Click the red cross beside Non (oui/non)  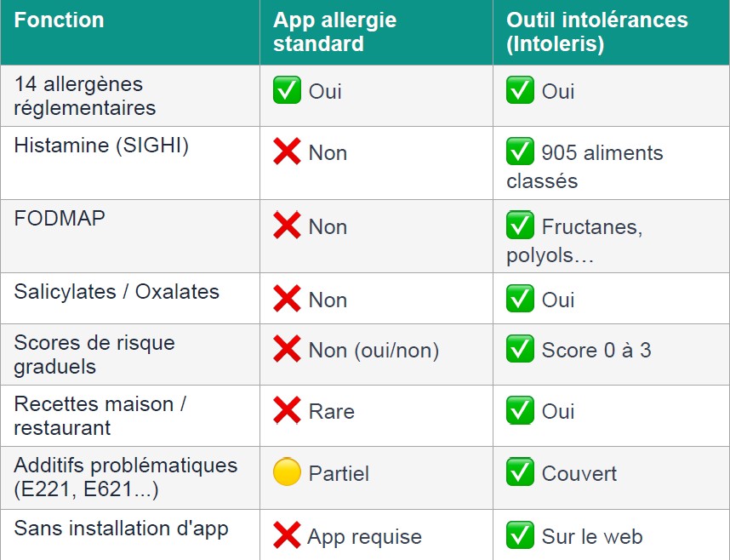(x=287, y=349)
